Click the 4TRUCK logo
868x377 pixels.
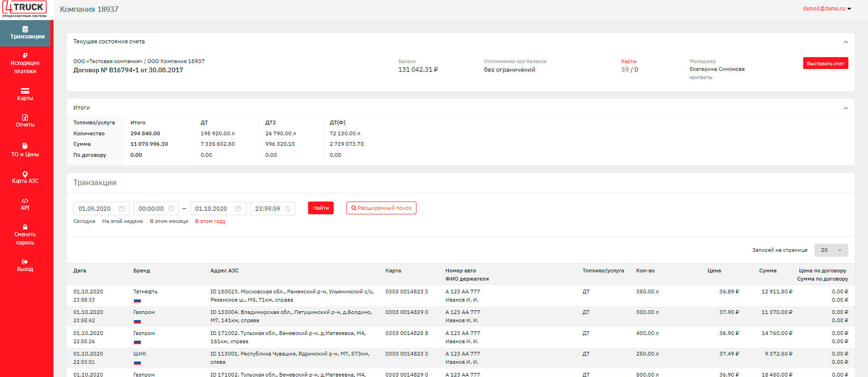[x=25, y=9]
